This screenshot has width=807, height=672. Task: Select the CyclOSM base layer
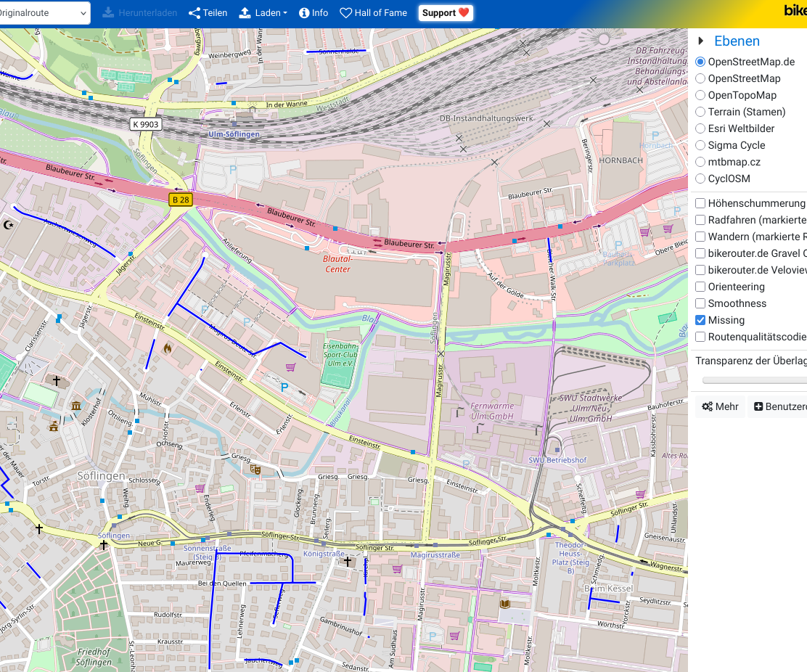point(700,179)
